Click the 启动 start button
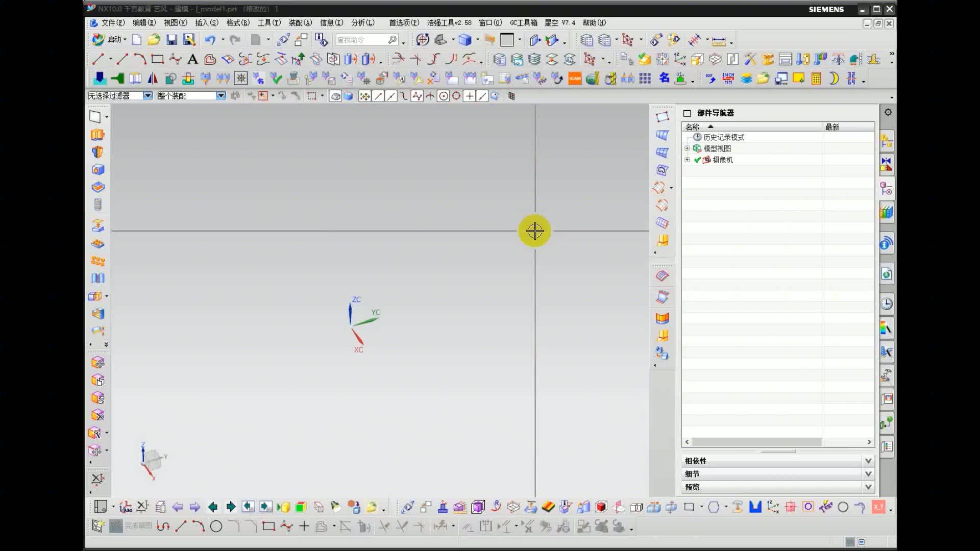This screenshot has height=551, width=980. tap(109, 40)
